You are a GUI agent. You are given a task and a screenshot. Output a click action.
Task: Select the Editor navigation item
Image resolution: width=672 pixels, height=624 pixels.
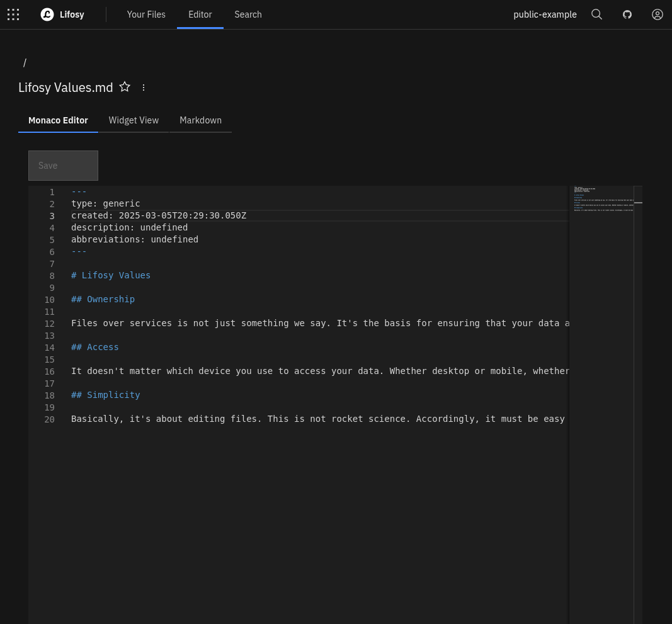200,14
